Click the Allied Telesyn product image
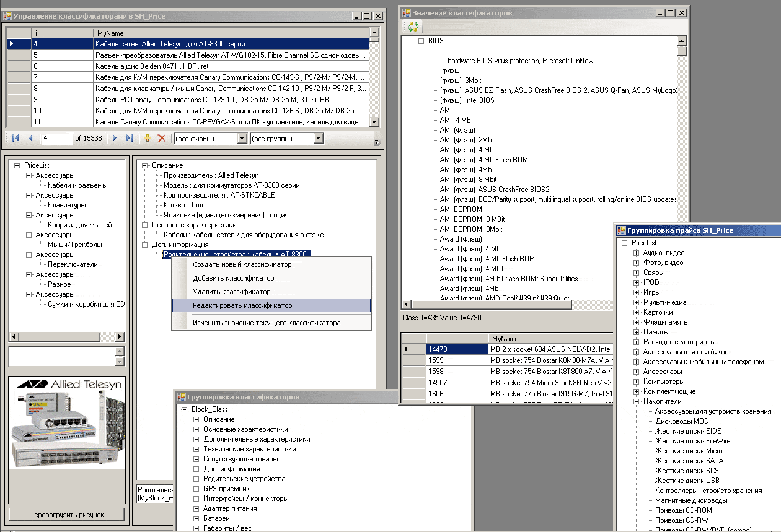Image resolution: width=781 pixels, height=532 pixels. coord(66,423)
